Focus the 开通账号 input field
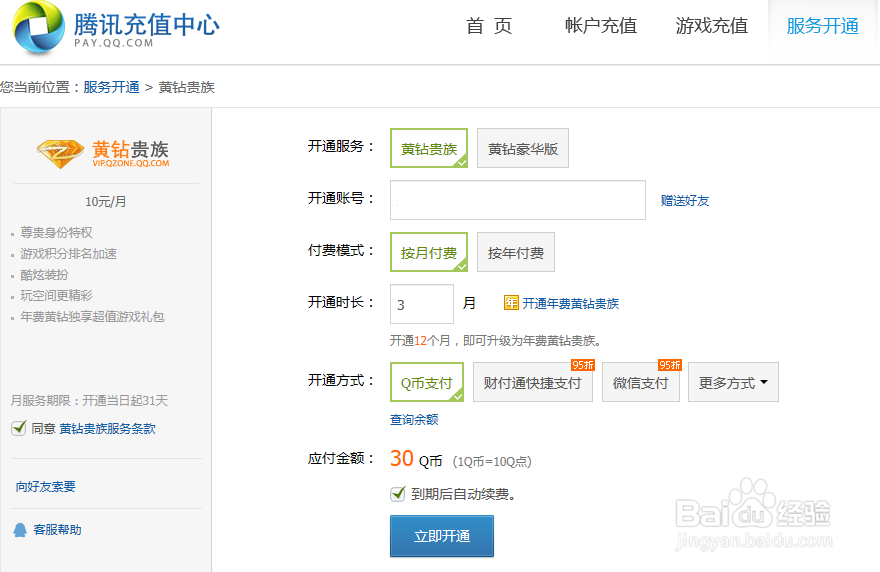880x572 pixels. click(517, 200)
